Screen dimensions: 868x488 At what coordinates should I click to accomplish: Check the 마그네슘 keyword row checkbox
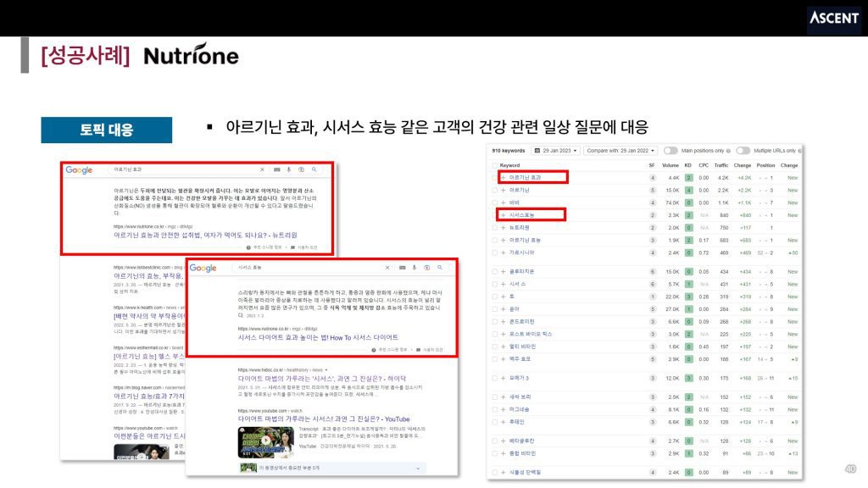tap(495, 409)
